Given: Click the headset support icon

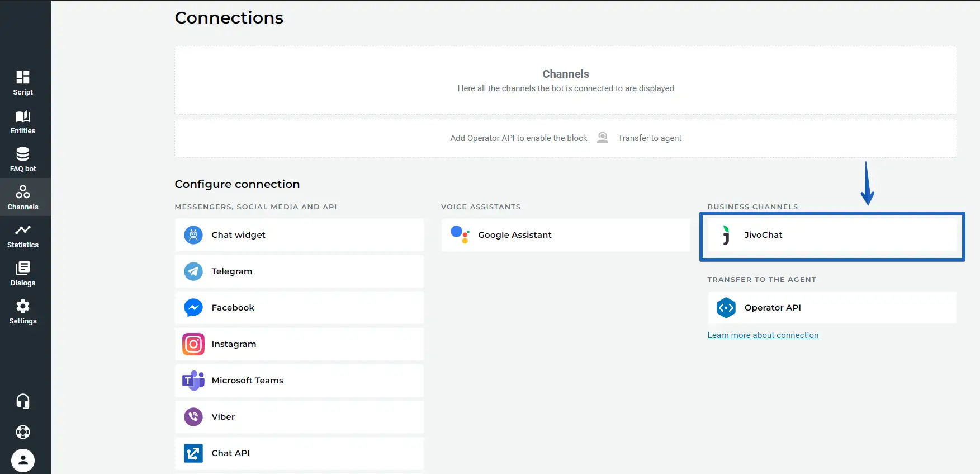Looking at the screenshot, I should pos(23,401).
